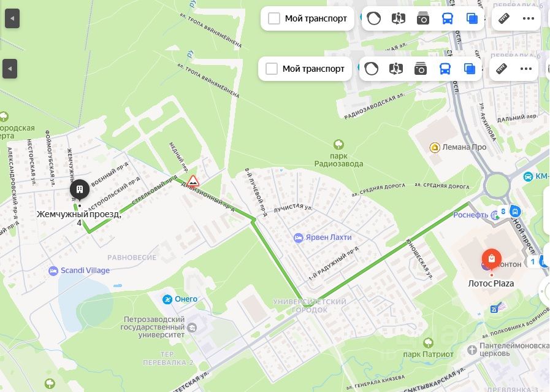Open the upper three-dots more menu
The width and height of the screenshot is (550, 392).
[529, 18]
